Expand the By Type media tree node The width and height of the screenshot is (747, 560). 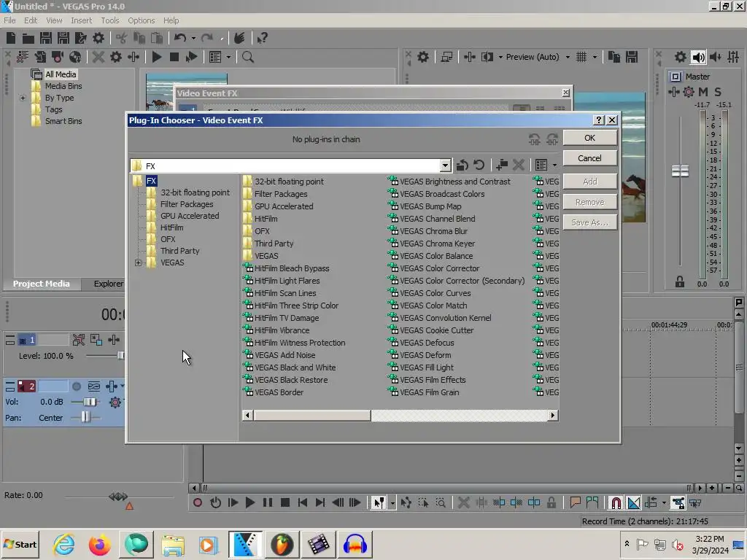coord(23,98)
